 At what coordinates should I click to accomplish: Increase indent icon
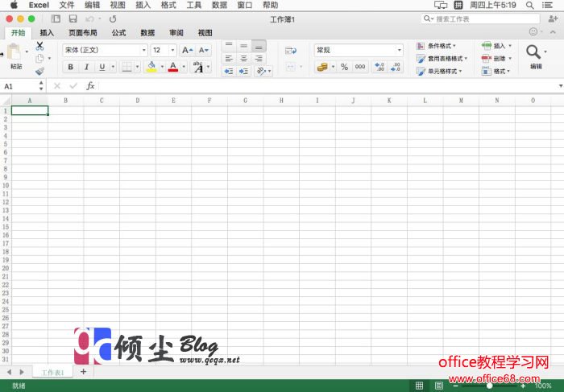244,71
